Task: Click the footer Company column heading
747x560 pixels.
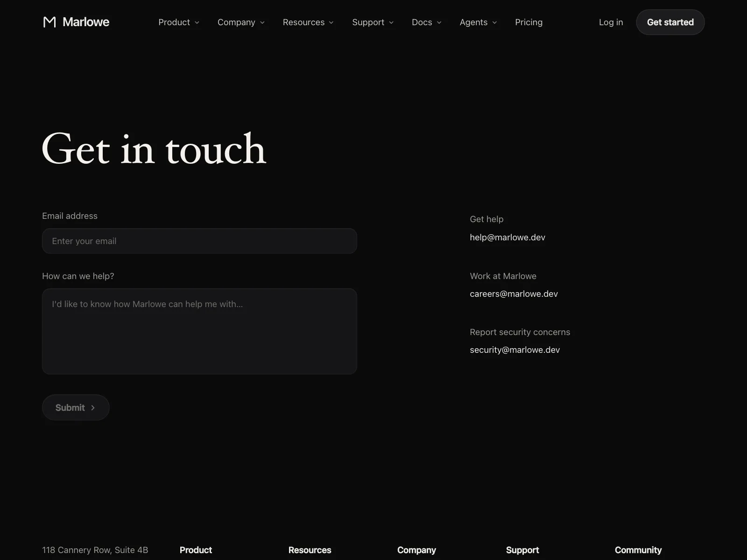Action: point(416,550)
